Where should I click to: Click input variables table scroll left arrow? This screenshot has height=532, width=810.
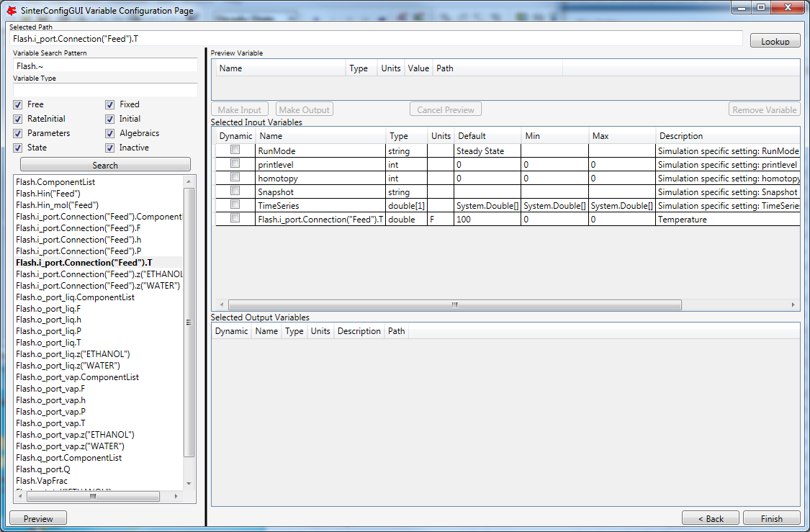[222, 305]
